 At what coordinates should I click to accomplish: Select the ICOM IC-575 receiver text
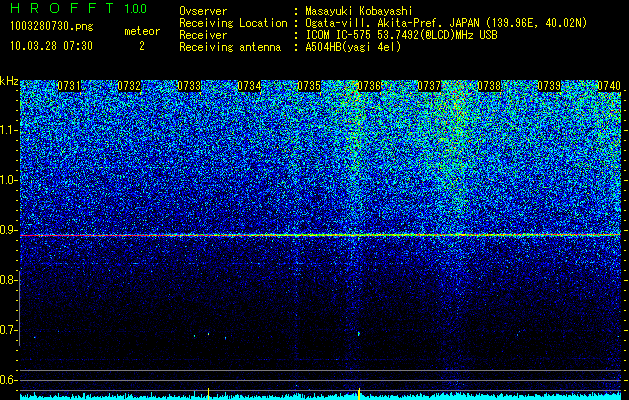point(401,35)
